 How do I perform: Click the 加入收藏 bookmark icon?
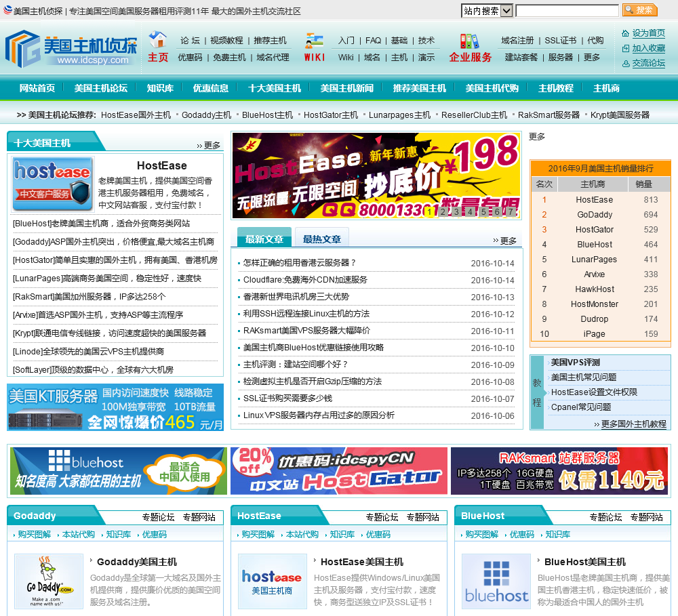click(625, 48)
